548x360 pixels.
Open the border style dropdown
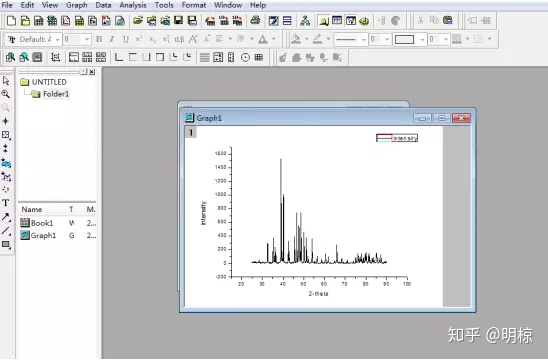tap(423, 39)
